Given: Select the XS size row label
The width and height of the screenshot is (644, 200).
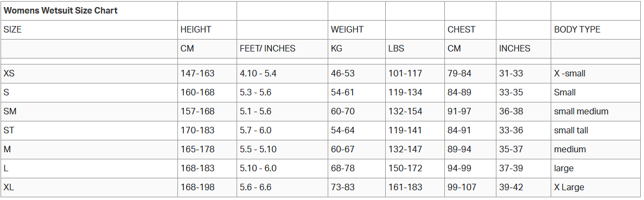Looking at the screenshot, I should click(x=9, y=74).
